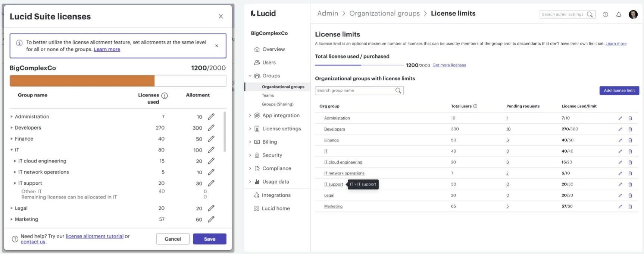Click the Save button
The image size is (644, 254).
(210, 239)
